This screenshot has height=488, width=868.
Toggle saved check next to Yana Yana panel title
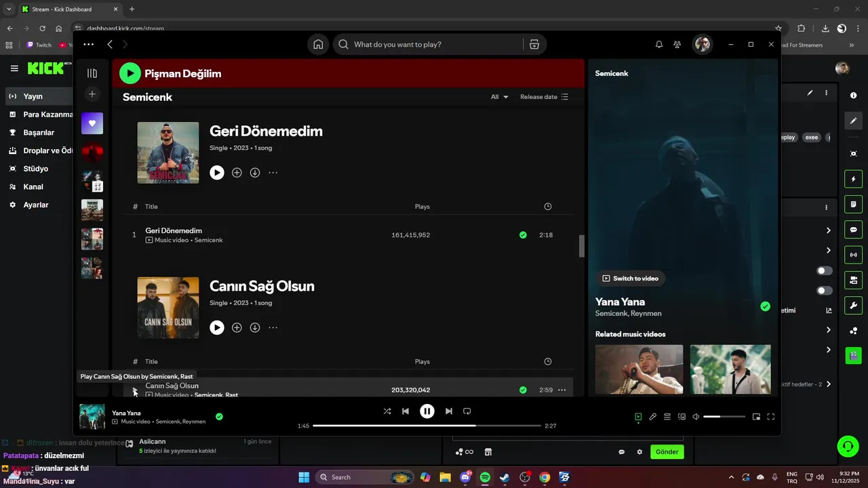click(765, 306)
